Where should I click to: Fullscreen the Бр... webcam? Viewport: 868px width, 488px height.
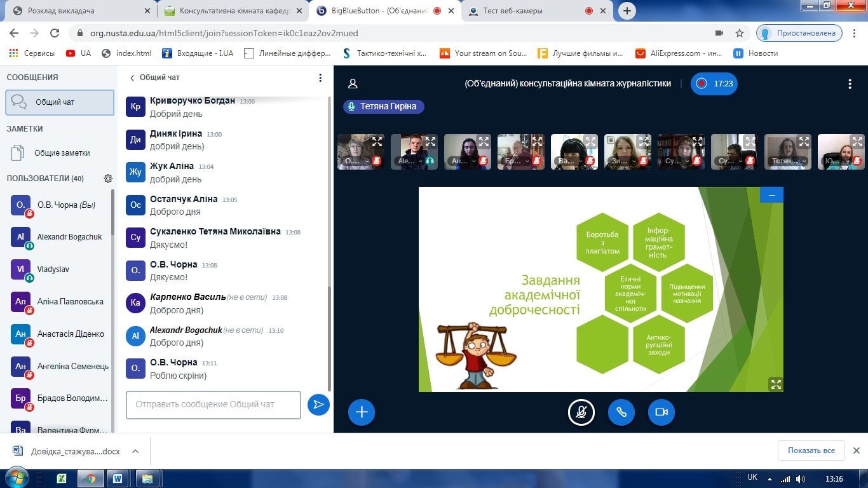click(538, 142)
